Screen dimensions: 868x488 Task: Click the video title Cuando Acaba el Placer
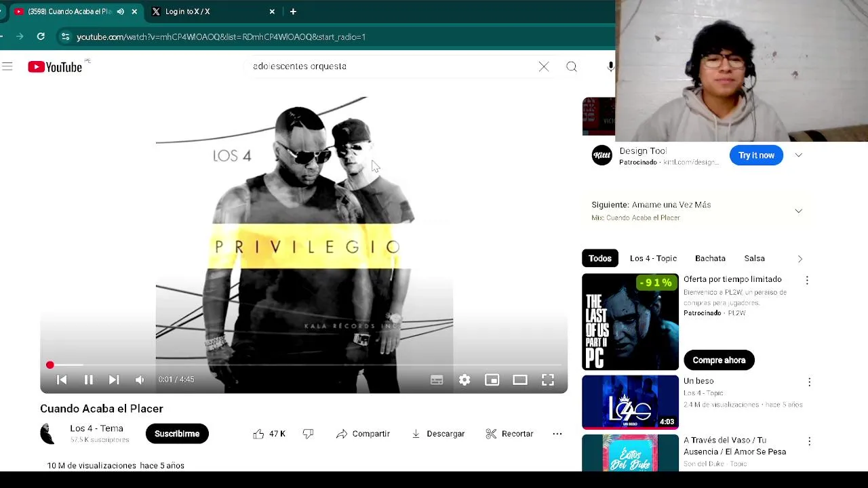(102, 409)
